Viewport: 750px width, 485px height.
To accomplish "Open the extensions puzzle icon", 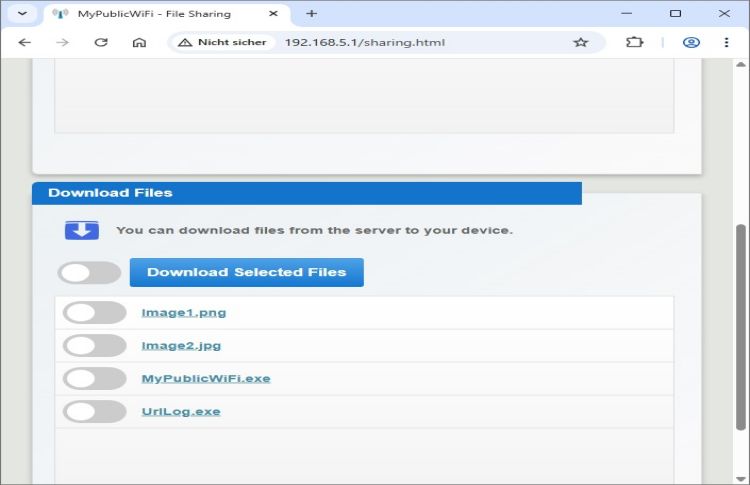I will (634, 43).
